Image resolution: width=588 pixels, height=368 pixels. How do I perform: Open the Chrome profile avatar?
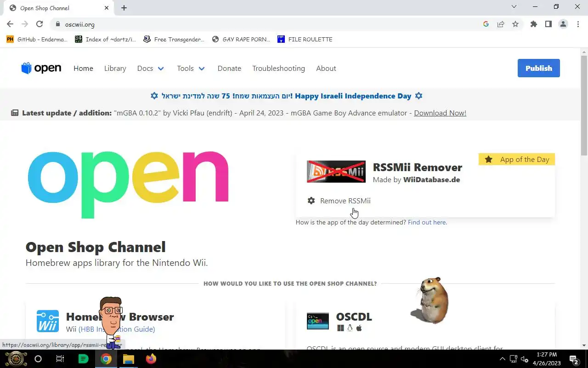pos(563,24)
